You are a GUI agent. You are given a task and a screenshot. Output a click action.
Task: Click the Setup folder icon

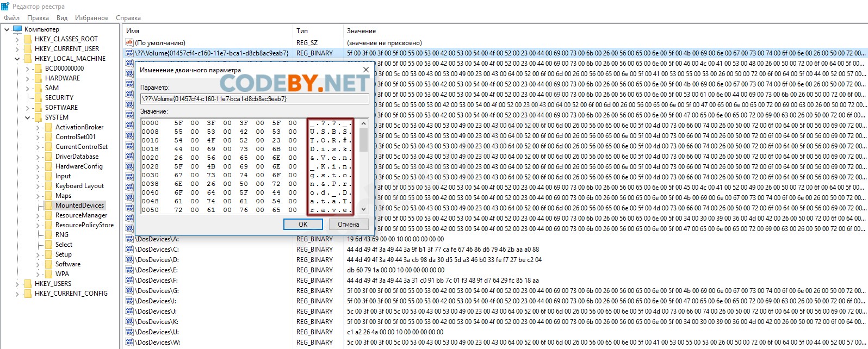tap(48, 254)
